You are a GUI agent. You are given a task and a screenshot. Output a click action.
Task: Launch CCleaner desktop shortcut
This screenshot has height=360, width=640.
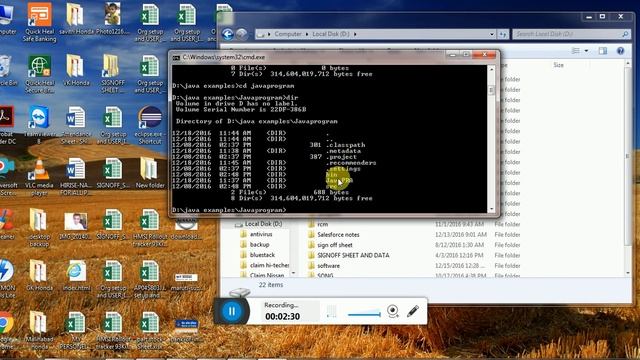coord(6,224)
